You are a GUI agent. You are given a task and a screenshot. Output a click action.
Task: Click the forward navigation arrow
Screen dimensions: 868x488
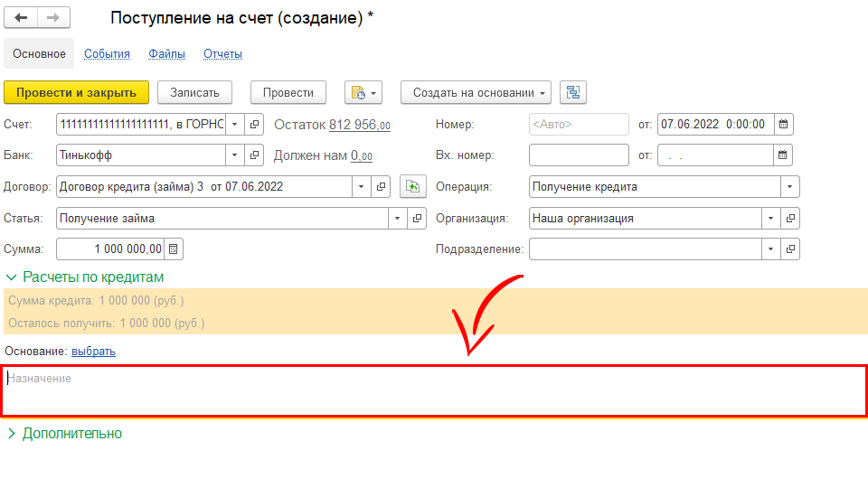53,18
